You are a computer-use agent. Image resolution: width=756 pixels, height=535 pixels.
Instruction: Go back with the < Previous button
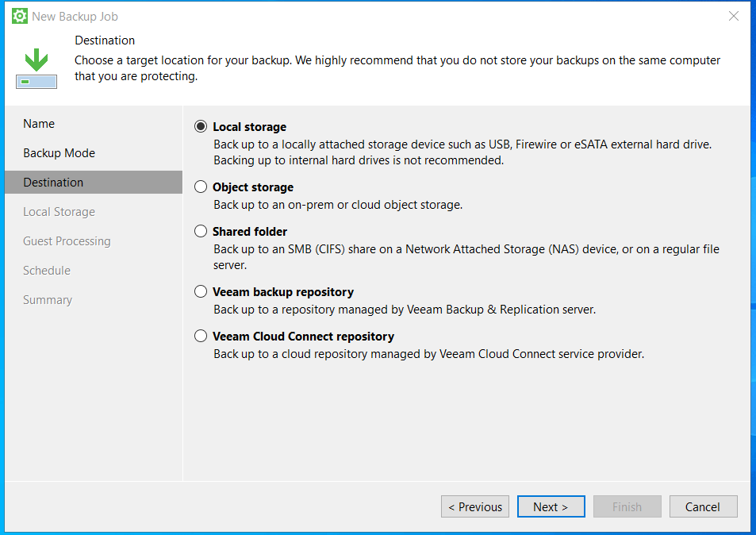pos(475,507)
